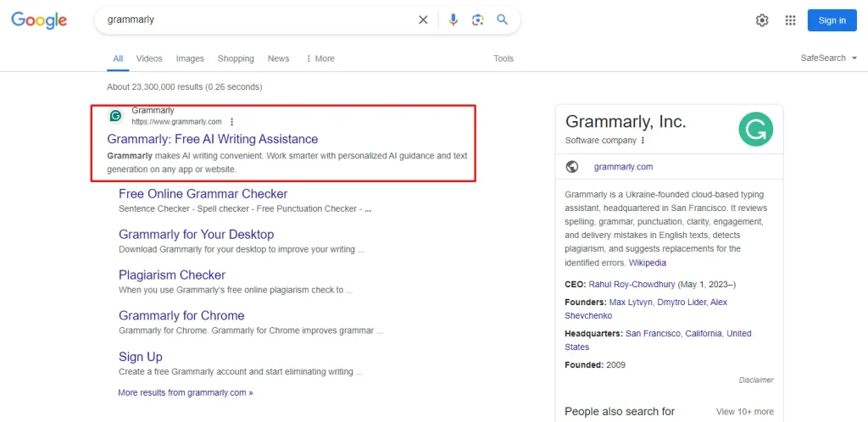Click the About 23,300,000 results text
This screenshot has height=422, width=868.
click(x=184, y=86)
